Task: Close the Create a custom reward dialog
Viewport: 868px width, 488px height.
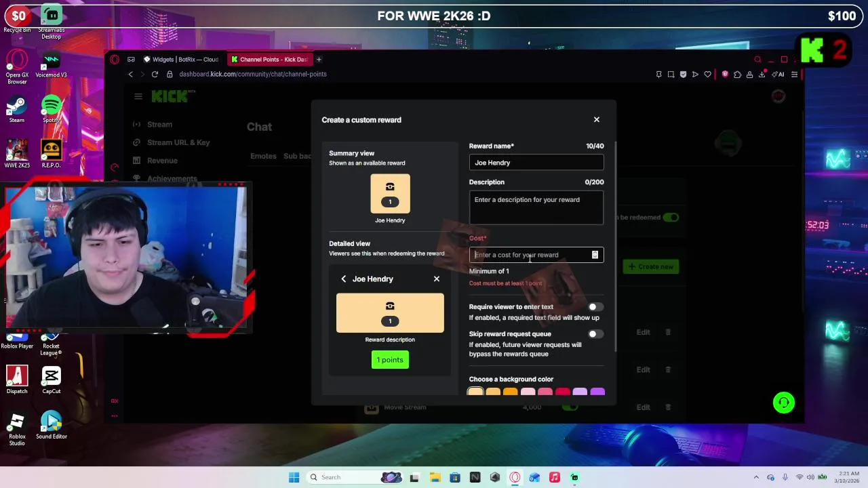Action: tap(597, 119)
